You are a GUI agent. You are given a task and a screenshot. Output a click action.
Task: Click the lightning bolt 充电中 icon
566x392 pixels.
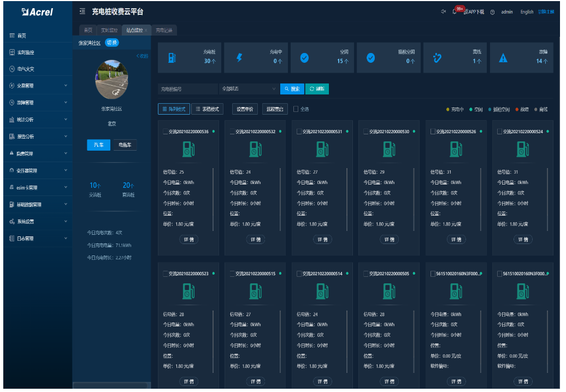tap(239, 58)
